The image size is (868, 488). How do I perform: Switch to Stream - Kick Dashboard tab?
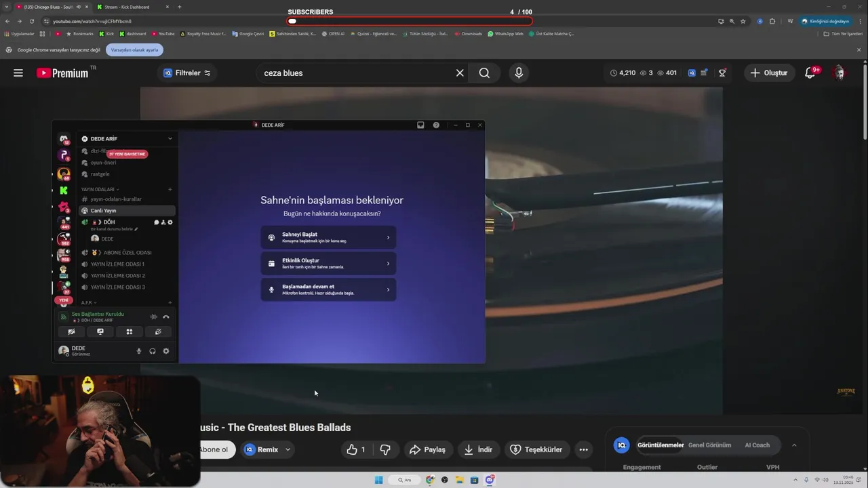[132, 7]
